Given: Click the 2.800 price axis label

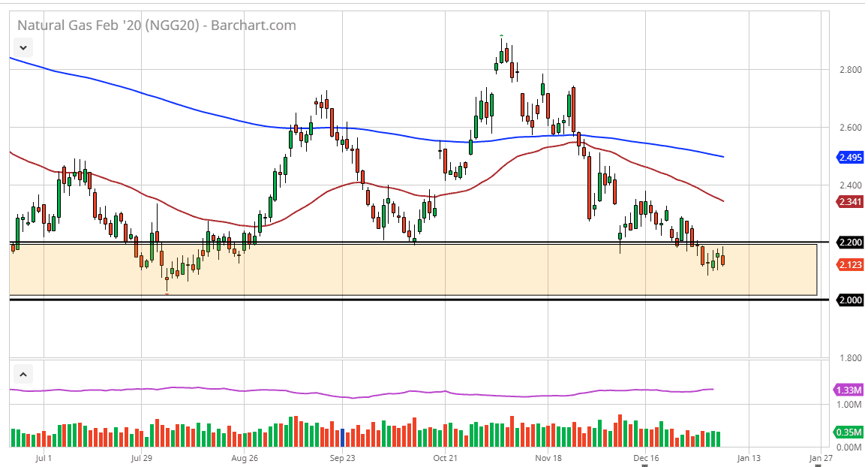Looking at the screenshot, I should pos(850,70).
